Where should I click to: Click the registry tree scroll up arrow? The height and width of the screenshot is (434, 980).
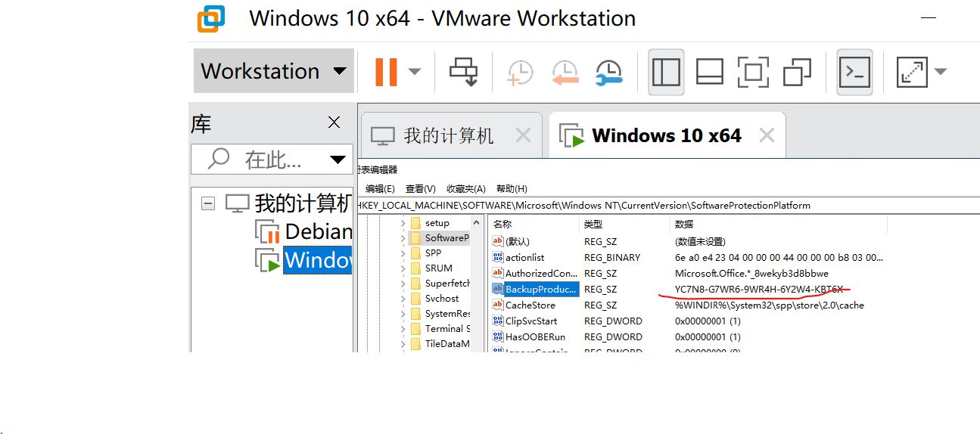(477, 222)
